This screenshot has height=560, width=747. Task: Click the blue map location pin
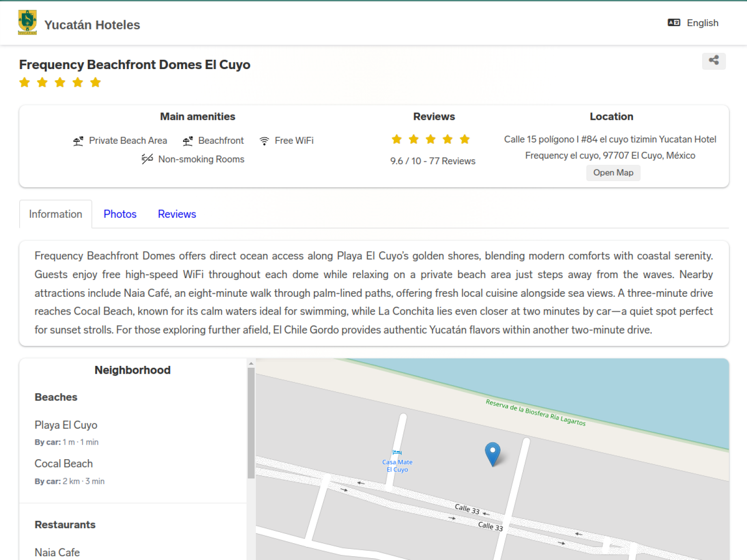coord(493,455)
